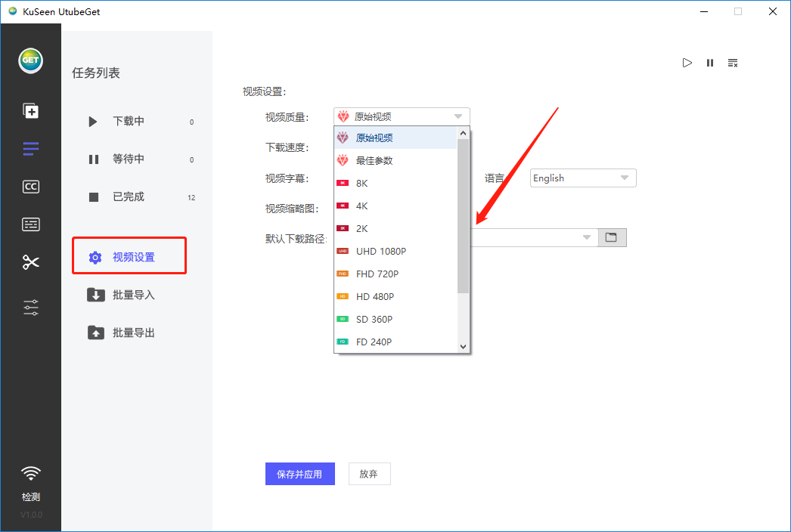The width and height of the screenshot is (791, 532).
Task: Pause all downloads with the pause icon
Action: pos(709,63)
